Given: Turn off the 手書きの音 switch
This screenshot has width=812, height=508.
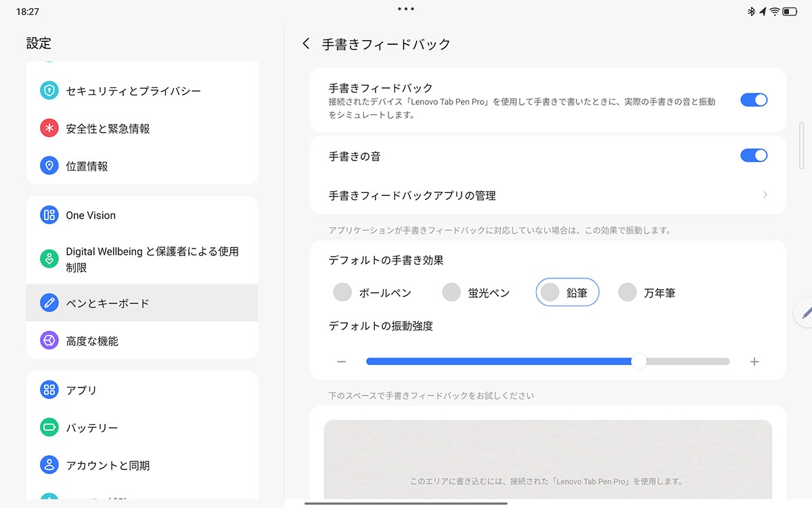Looking at the screenshot, I should click(x=754, y=155).
